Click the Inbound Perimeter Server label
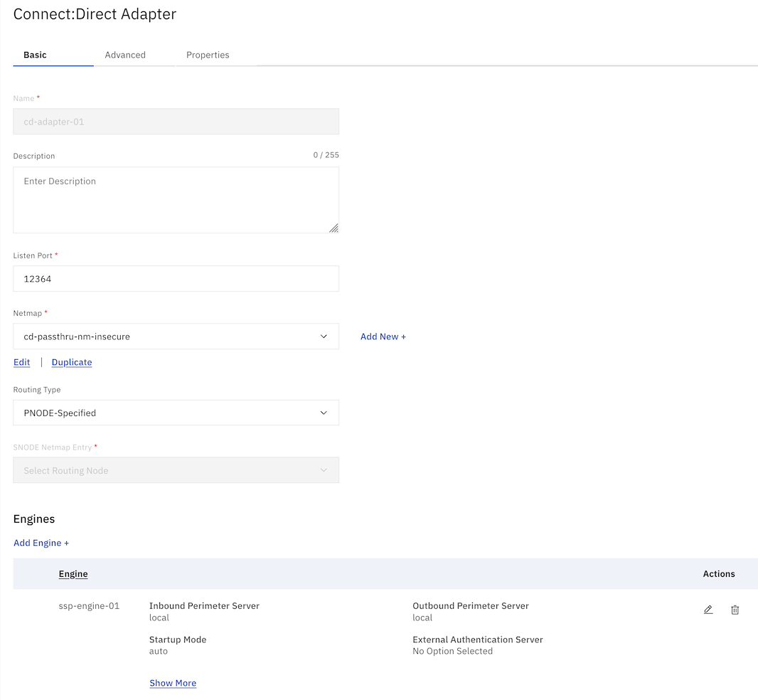 point(204,605)
